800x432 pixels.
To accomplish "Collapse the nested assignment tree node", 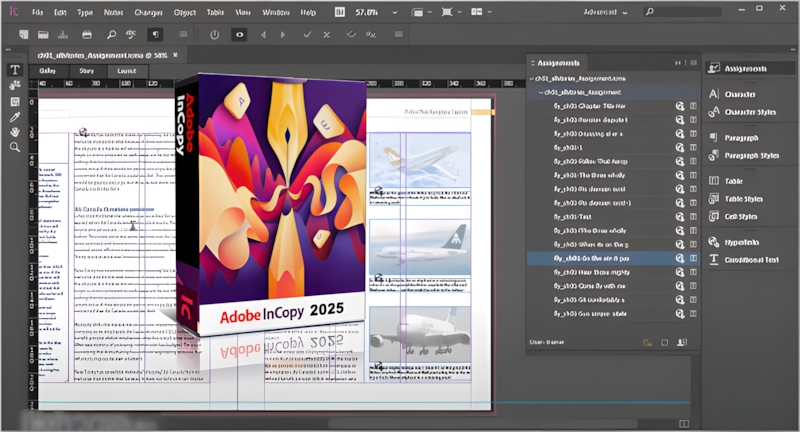I will [540, 92].
